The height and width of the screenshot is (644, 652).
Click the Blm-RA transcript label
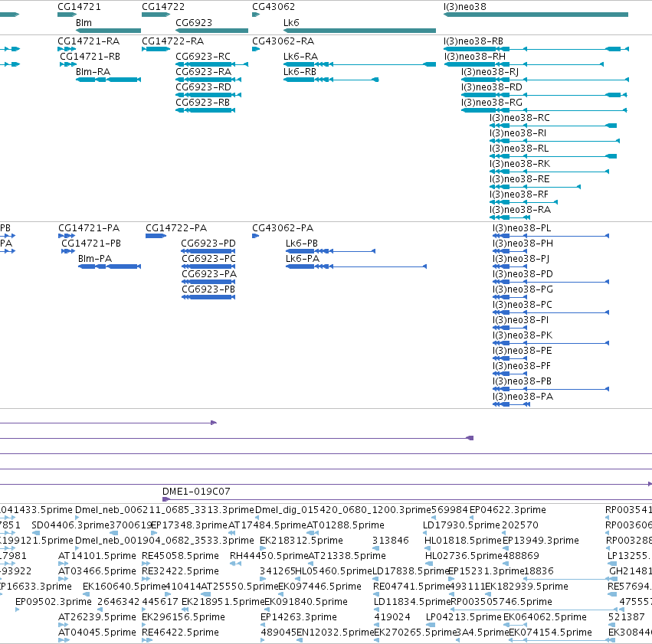(x=93, y=72)
